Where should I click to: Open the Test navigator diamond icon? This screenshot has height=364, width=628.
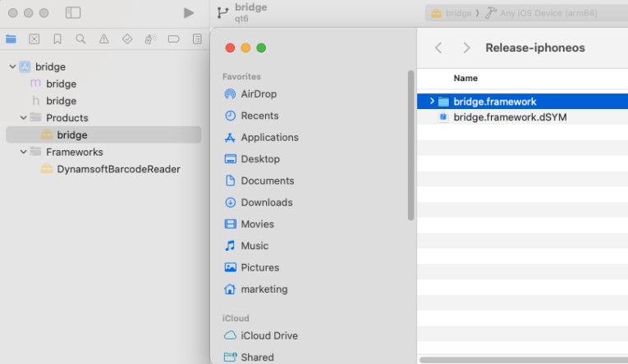tap(126, 39)
